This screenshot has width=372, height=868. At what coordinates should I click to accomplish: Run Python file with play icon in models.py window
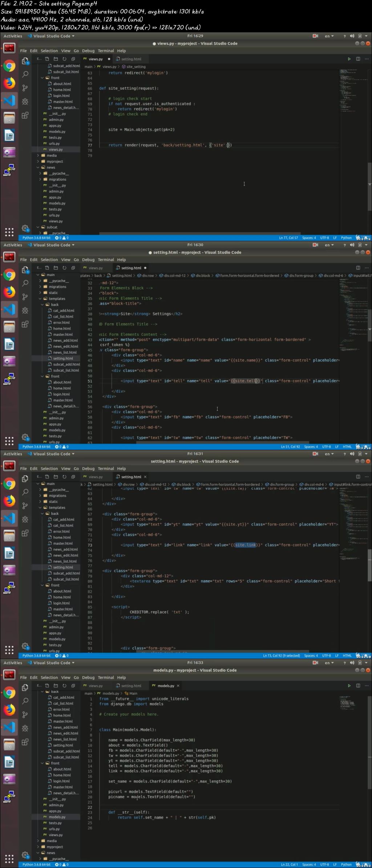[x=349, y=686]
